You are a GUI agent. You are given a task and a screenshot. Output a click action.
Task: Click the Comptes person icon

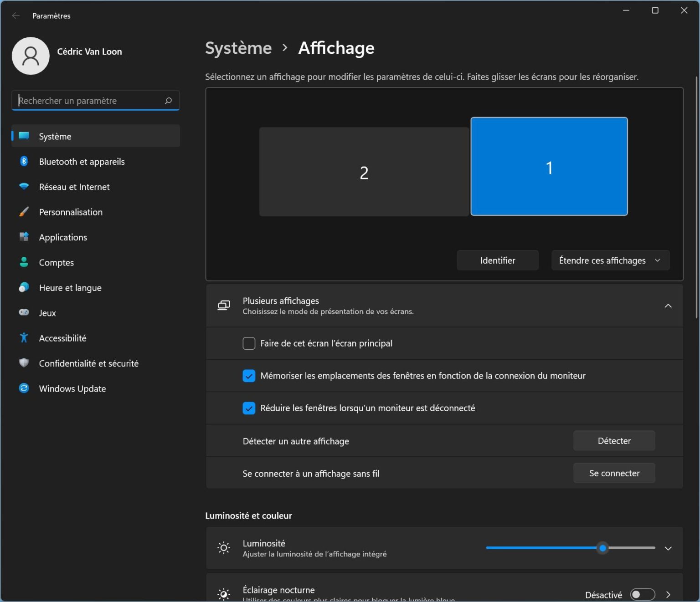(24, 262)
